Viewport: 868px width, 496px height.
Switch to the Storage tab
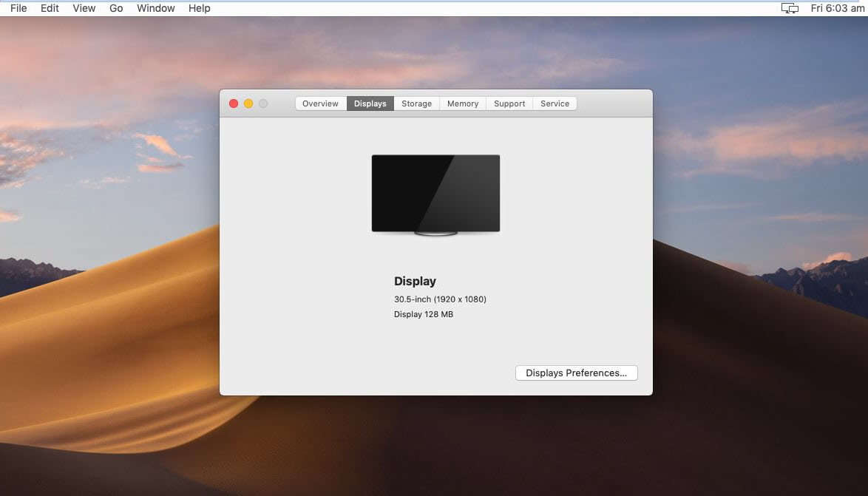click(417, 103)
